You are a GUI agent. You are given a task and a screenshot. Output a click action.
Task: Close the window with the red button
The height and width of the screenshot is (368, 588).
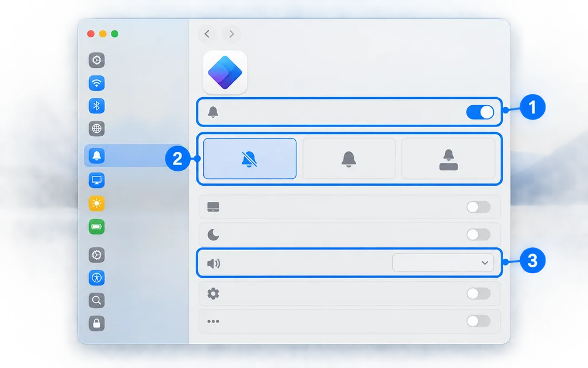pyautogui.click(x=91, y=34)
